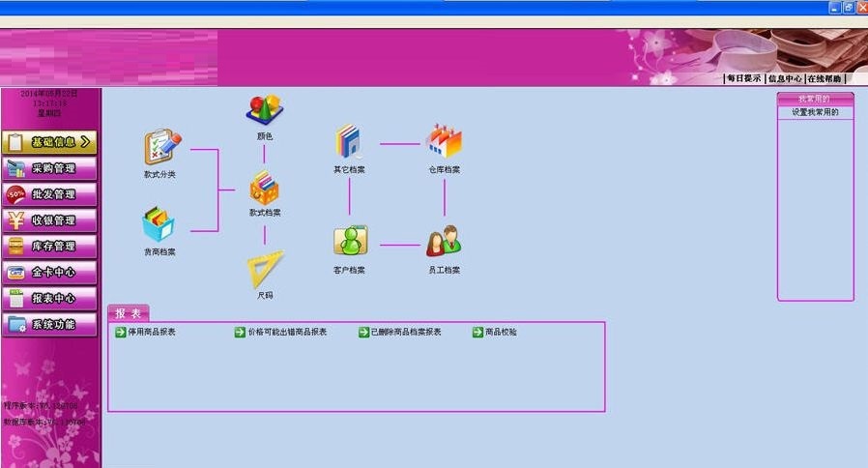Expand the 库存管理 sidebar menu
This screenshot has height=468, width=868.
tap(50, 247)
